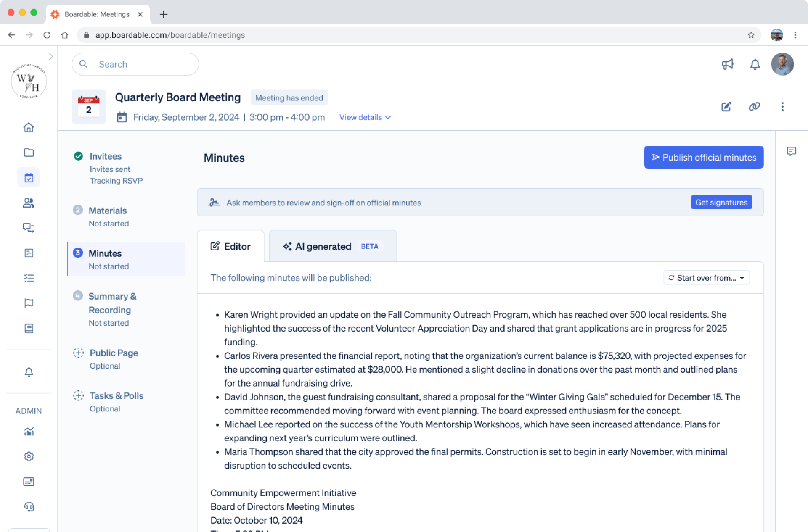Go to Home icon in sidebar
Screen dimensions: 808x532
tap(29, 127)
